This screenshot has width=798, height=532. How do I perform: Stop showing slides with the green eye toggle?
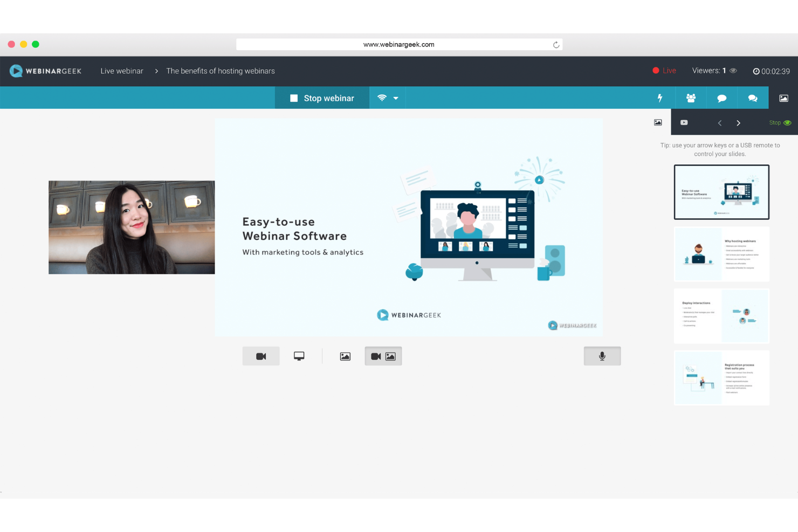tap(780, 122)
